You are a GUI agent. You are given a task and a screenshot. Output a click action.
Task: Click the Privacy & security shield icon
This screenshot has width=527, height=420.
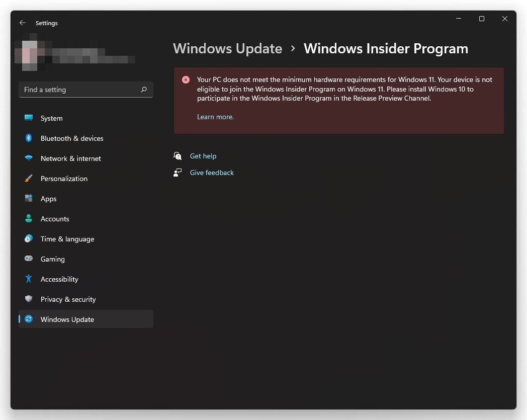tap(29, 299)
